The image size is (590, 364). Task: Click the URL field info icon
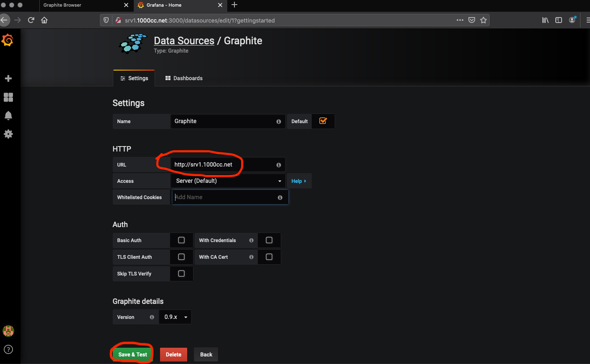click(279, 165)
